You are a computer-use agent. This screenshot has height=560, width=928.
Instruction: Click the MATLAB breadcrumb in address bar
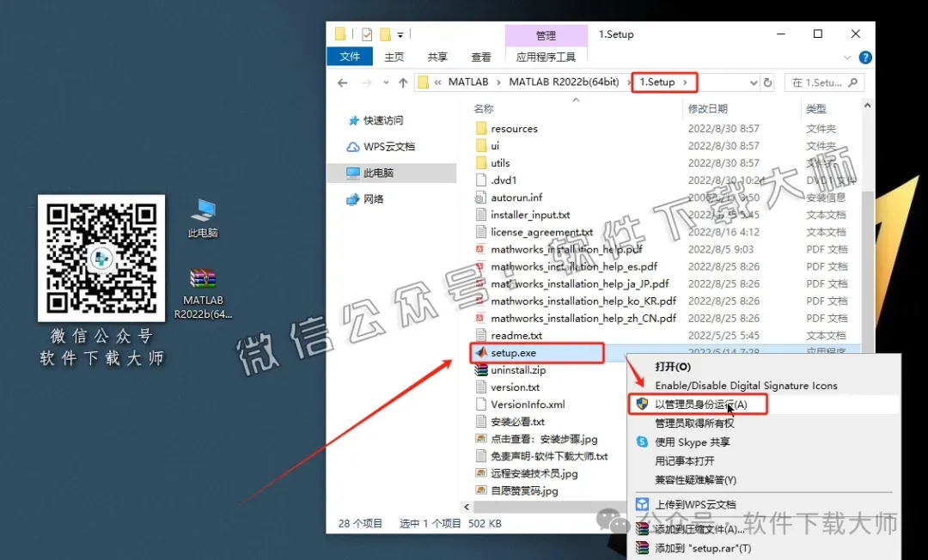pos(468,82)
